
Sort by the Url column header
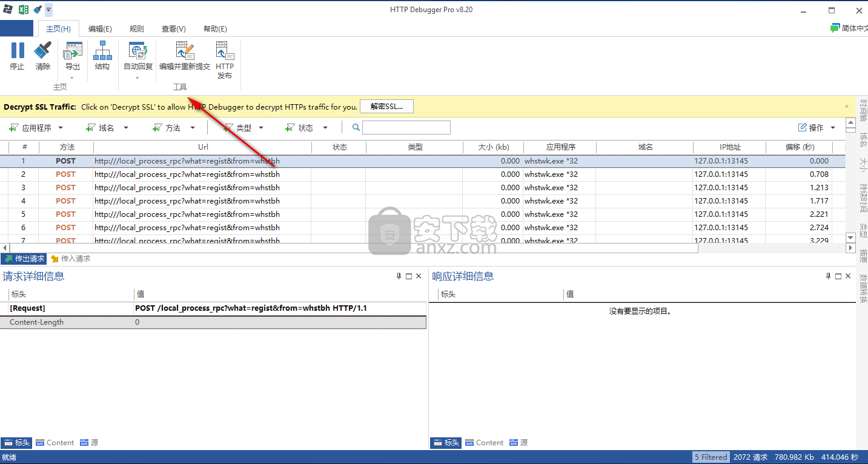pos(203,147)
